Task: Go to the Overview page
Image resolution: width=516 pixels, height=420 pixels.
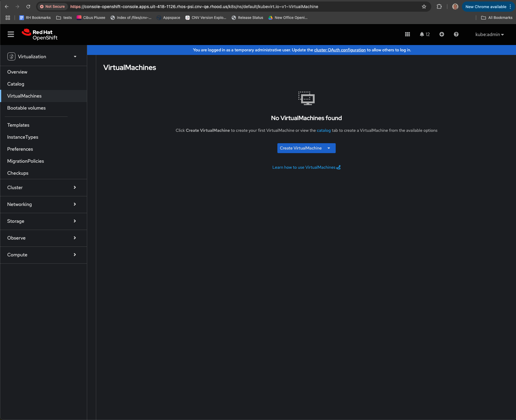Action: (44, 72)
